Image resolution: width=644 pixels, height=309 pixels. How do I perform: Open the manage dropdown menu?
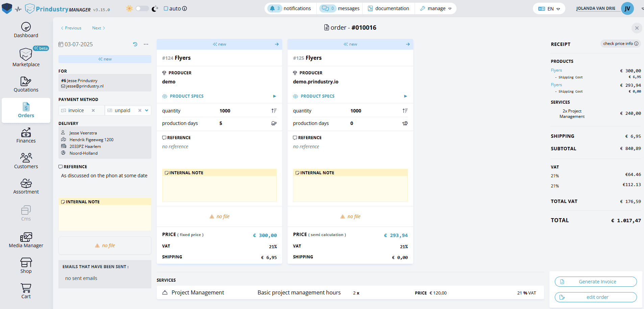(x=436, y=8)
